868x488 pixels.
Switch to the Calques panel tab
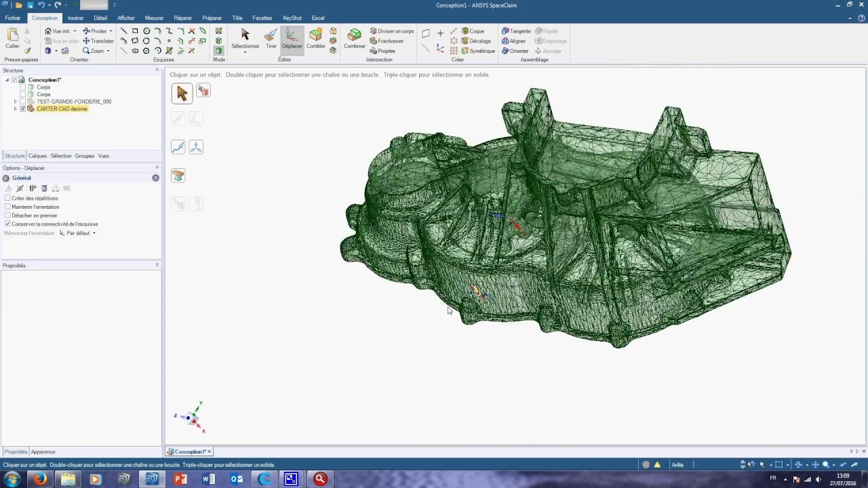(x=37, y=156)
